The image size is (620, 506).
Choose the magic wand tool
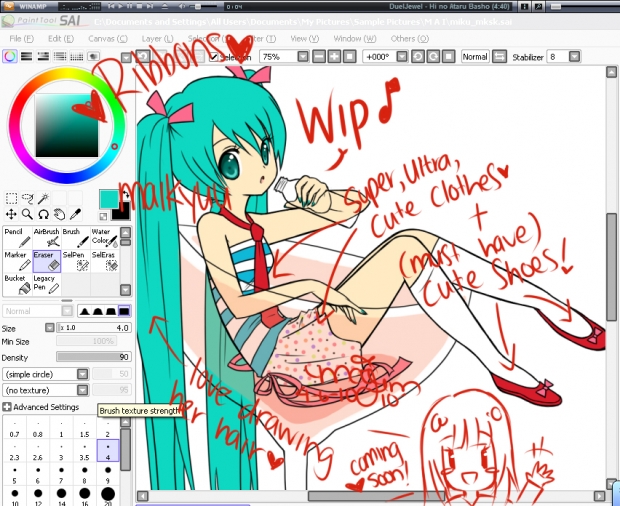[x=43, y=198]
